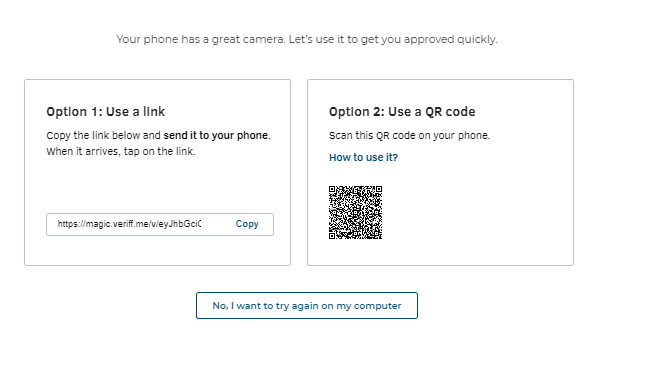The image size is (663, 369).
Task: Click the QR code's bottom-left finder square
Action: 332,236
